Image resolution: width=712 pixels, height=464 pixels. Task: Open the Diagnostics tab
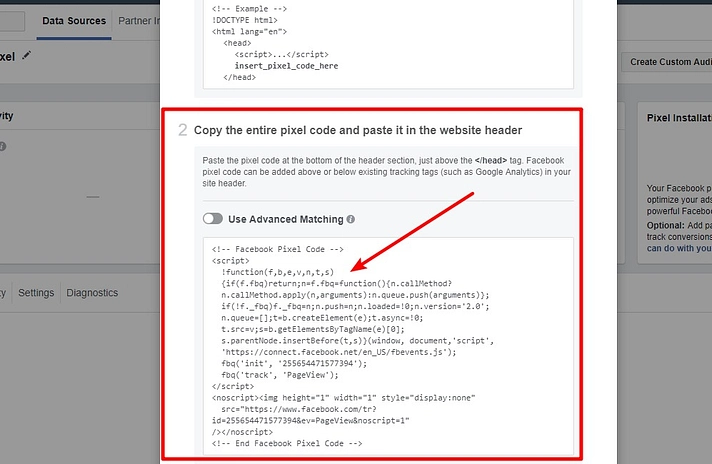(92, 293)
